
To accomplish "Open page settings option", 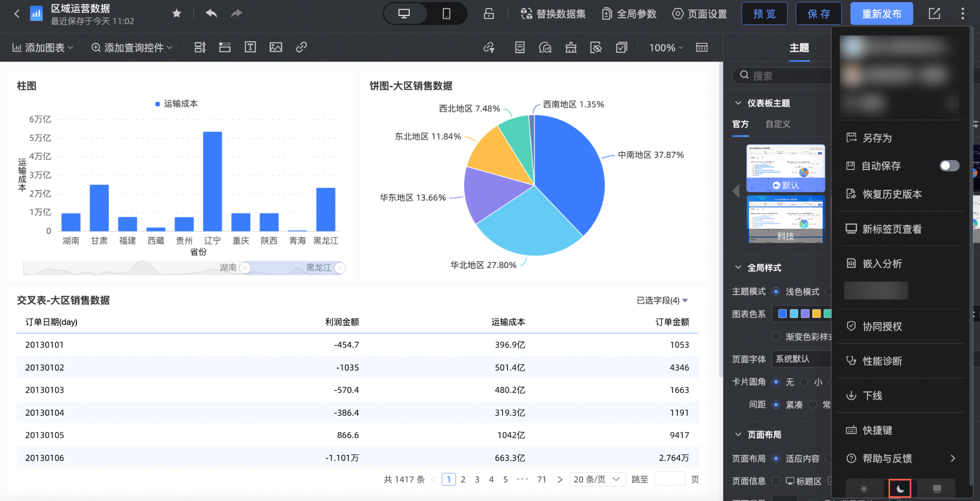I will [x=700, y=14].
